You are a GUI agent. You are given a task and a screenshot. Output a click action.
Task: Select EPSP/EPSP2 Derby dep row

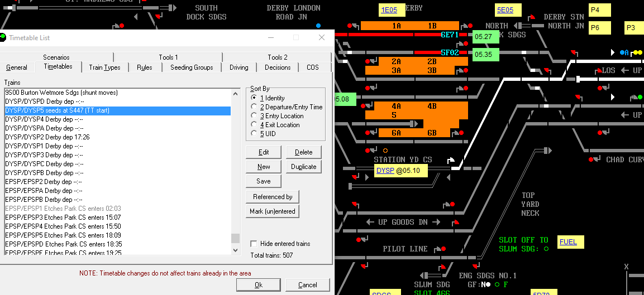[x=117, y=182]
